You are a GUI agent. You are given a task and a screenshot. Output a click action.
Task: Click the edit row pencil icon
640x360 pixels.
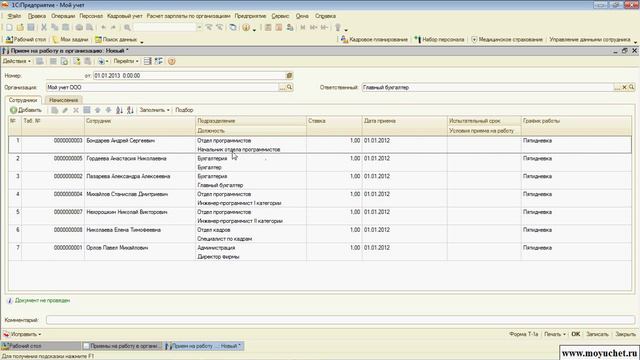pyautogui.click(x=65, y=110)
